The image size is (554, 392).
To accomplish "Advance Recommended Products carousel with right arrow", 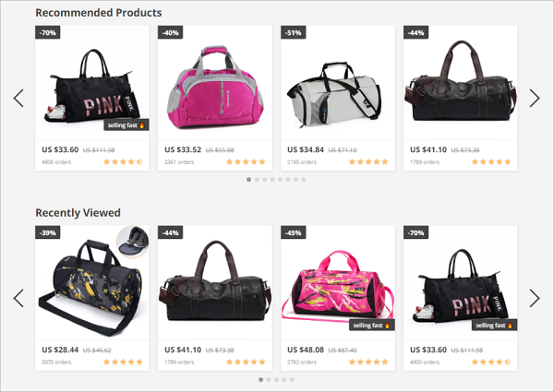I will tap(535, 98).
